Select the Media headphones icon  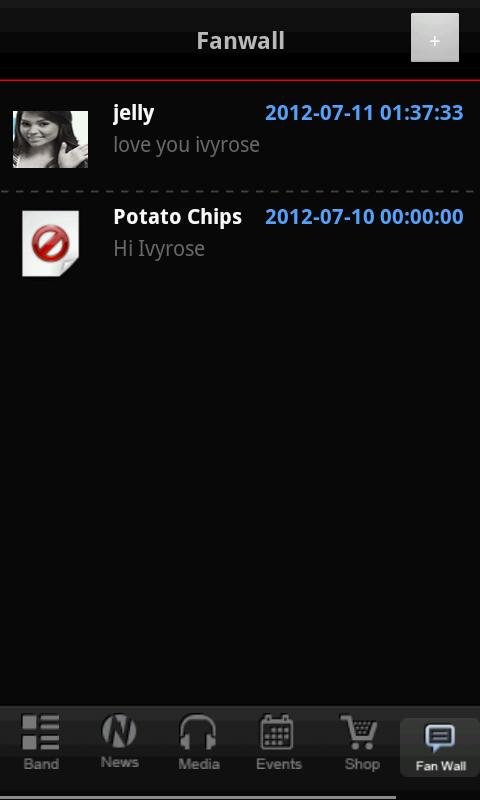pyautogui.click(x=198, y=732)
